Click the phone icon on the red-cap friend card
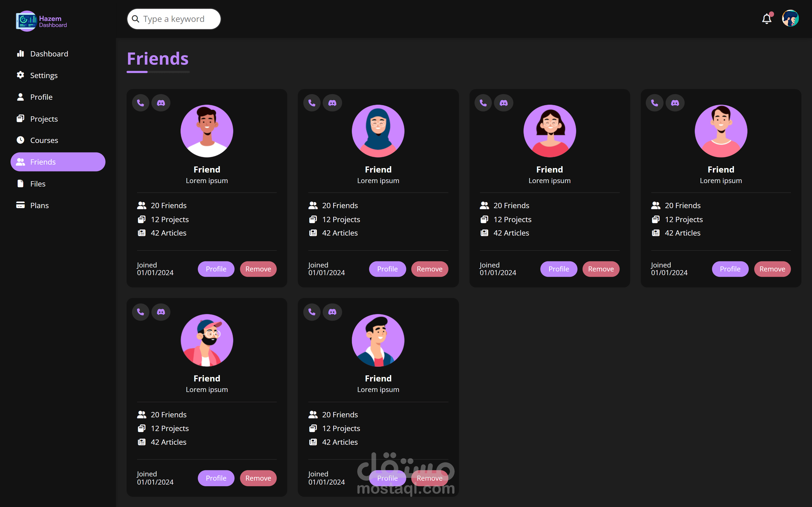 click(141, 312)
